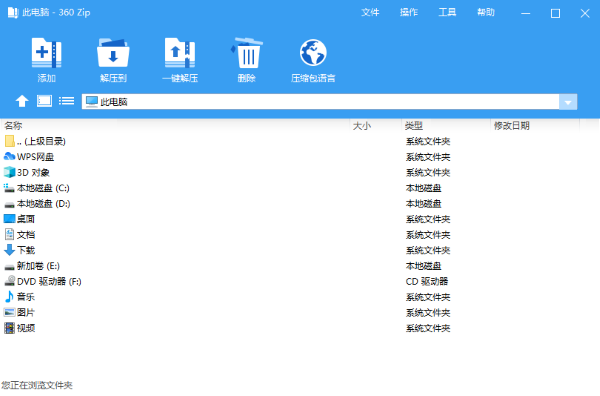Image resolution: width=600 pixels, height=396 pixels.
Task: Select the 文档 documents icon
Action: click(9, 235)
